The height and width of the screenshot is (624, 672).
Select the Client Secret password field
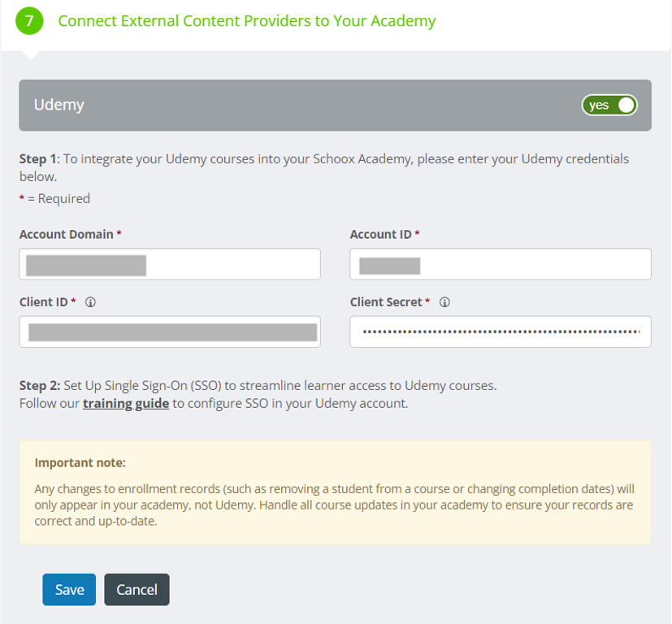[501, 331]
